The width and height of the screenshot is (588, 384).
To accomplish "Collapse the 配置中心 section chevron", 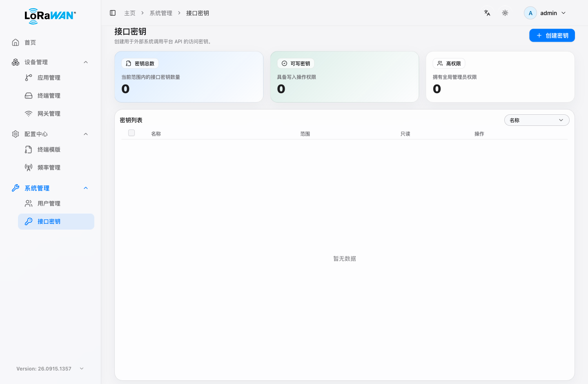I will click(86, 134).
